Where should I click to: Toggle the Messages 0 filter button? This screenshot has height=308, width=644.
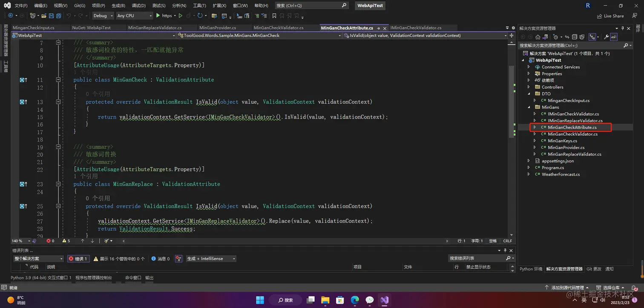click(x=161, y=259)
